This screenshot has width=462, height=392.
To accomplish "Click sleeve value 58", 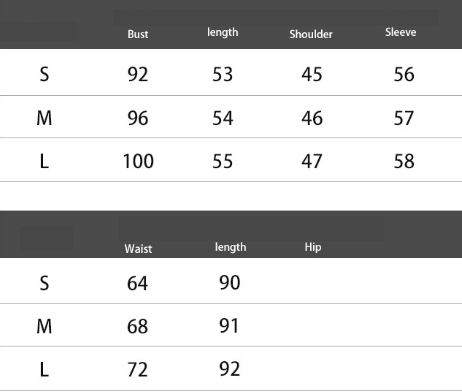I will tap(404, 161).
